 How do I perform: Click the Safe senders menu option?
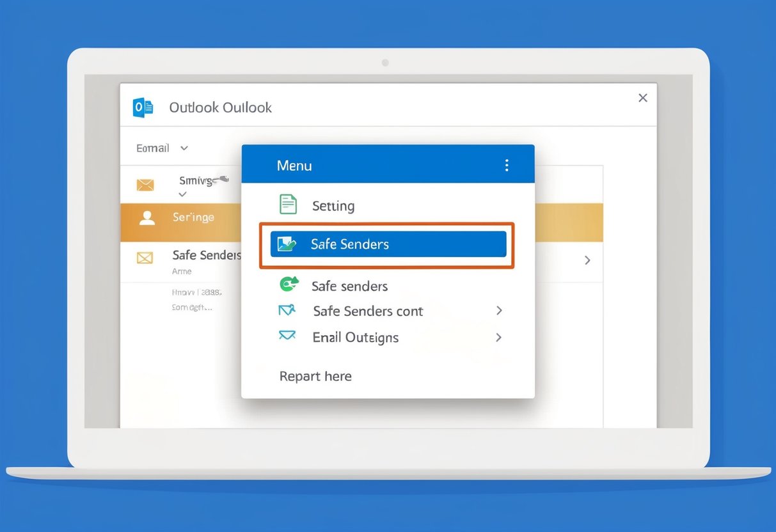pos(349,286)
